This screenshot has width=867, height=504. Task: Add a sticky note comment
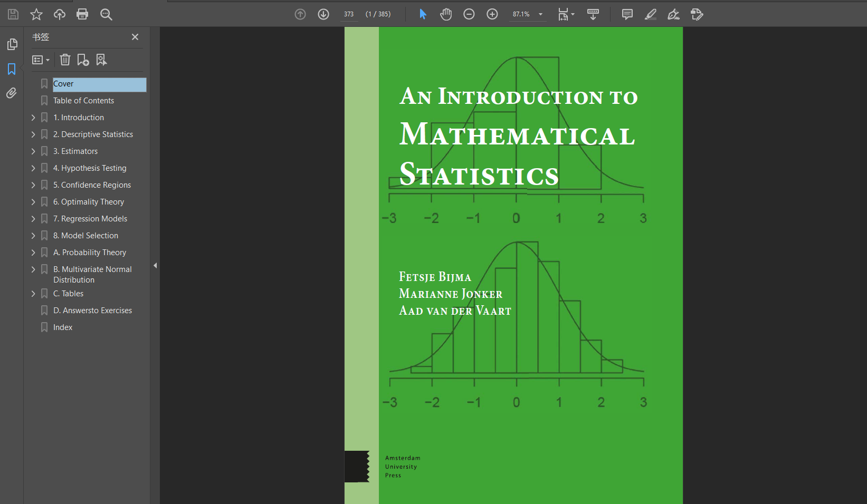pyautogui.click(x=627, y=14)
